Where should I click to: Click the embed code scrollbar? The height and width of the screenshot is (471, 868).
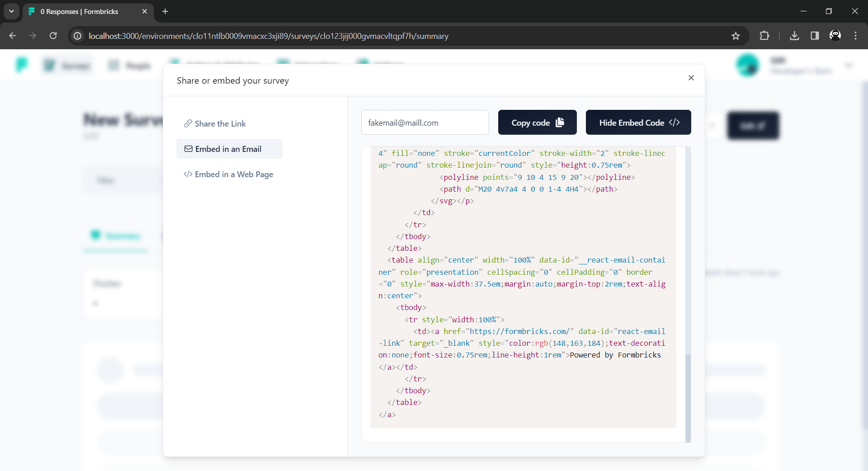point(688,398)
